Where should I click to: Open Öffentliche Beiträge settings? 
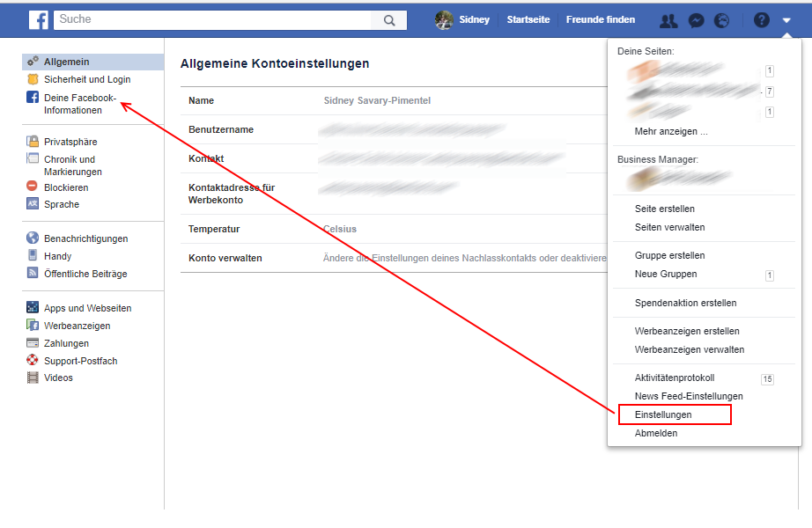[85, 274]
